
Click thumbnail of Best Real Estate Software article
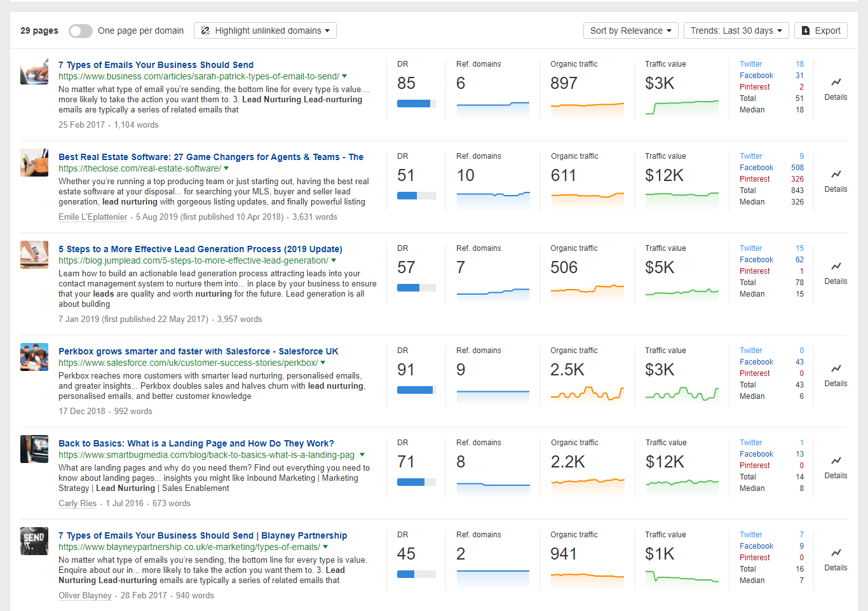34,163
